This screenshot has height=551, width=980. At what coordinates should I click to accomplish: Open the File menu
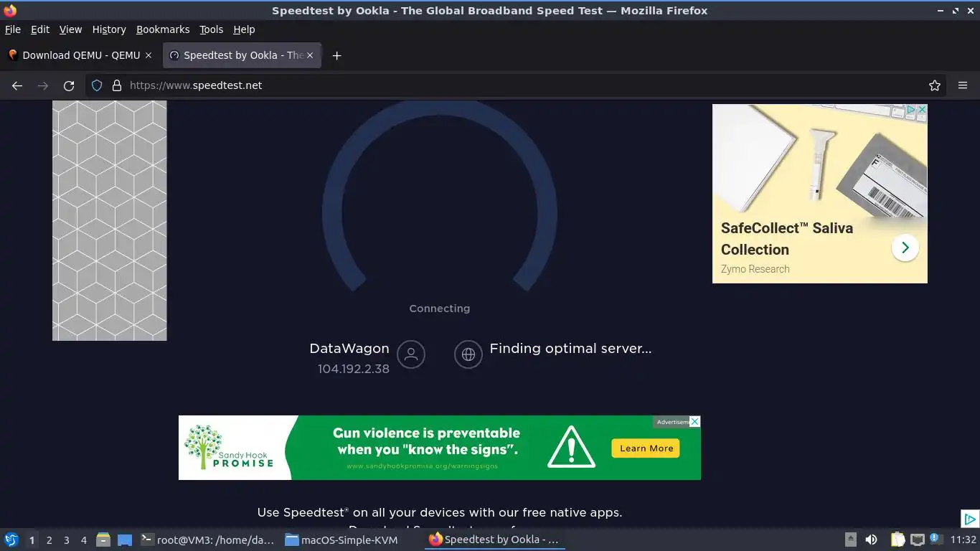pos(13,29)
